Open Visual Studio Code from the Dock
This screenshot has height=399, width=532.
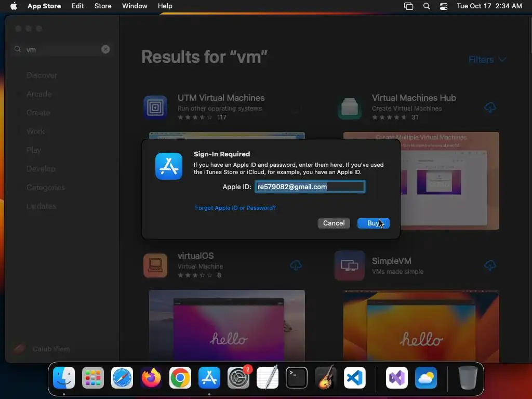point(355,378)
